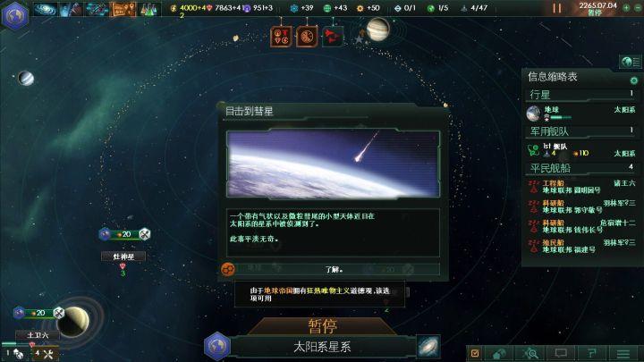Open the outliner settings gear button
Screen dimensions: 644x362
(x=634, y=80)
